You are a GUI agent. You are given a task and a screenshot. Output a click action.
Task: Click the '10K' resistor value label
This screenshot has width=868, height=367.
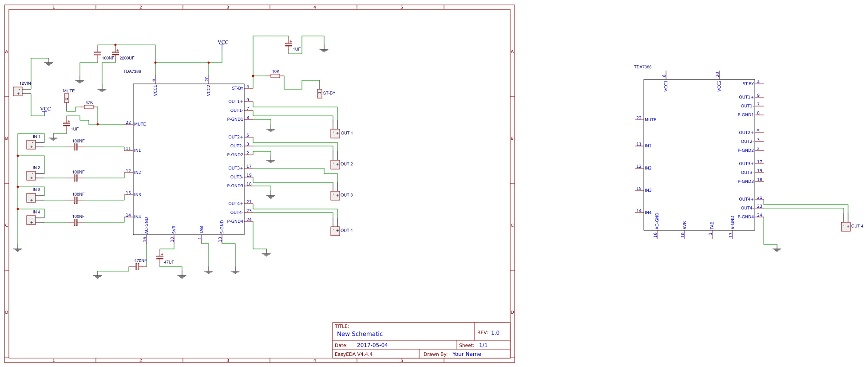276,71
